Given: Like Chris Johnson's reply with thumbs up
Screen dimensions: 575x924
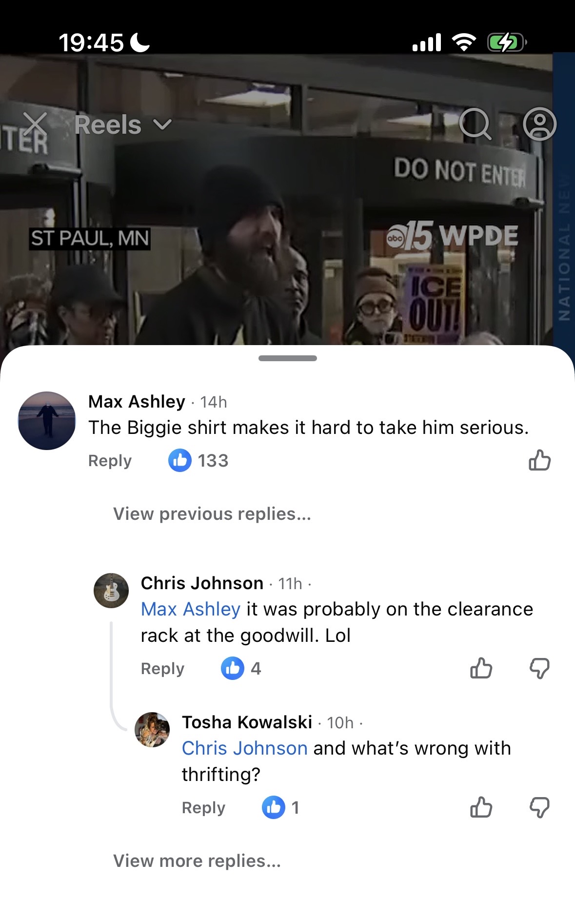Looking at the screenshot, I should 481,668.
